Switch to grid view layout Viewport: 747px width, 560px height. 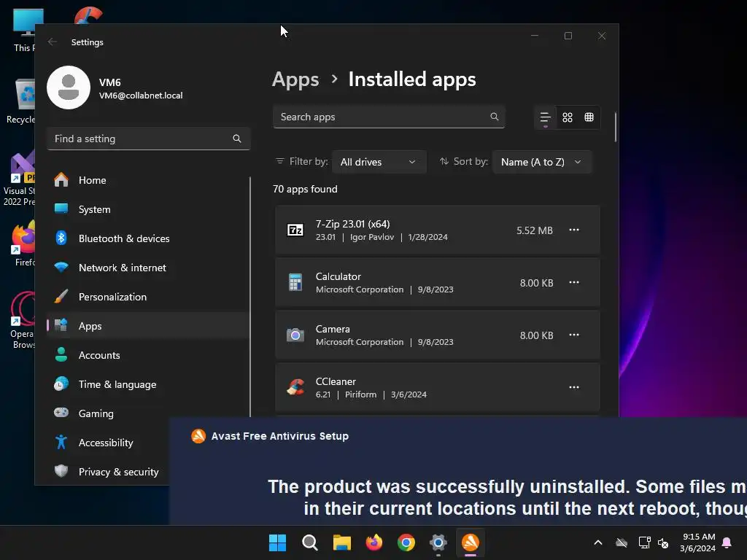(x=568, y=117)
